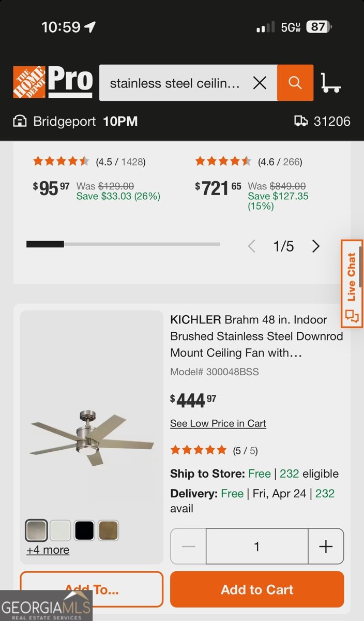364x621 pixels.
Task: Clear the search text with X icon
Action: coord(260,83)
